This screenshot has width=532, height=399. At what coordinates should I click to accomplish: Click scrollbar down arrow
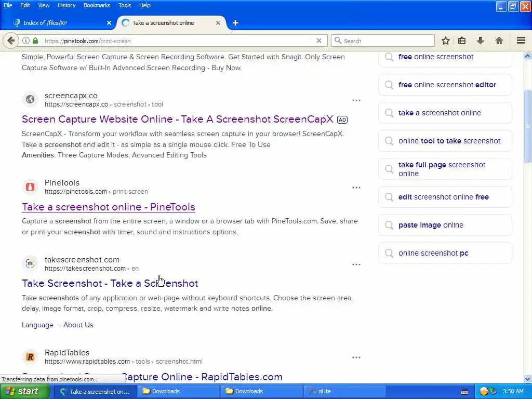tap(528, 379)
